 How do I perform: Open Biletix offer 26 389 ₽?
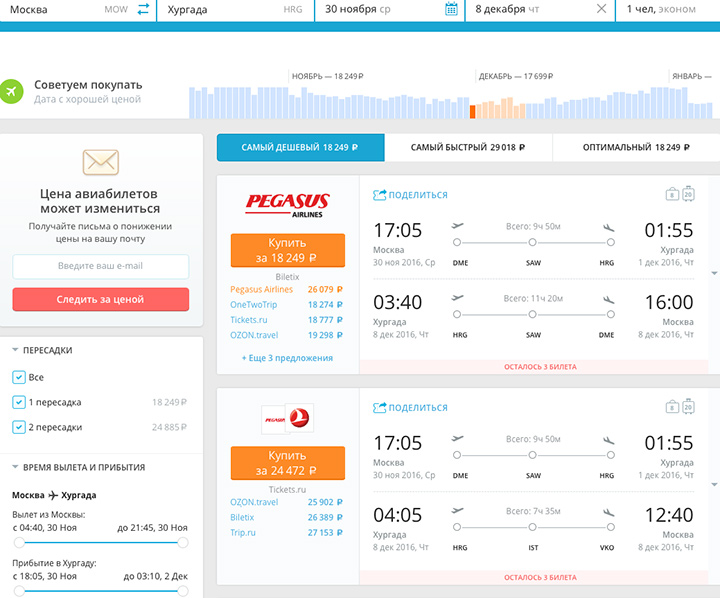(x=287, y=517)
